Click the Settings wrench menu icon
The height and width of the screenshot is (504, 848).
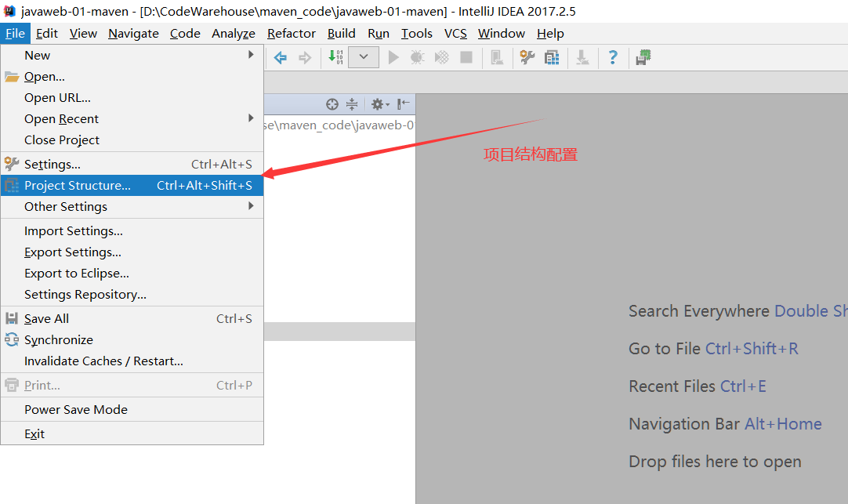point(12,164)
